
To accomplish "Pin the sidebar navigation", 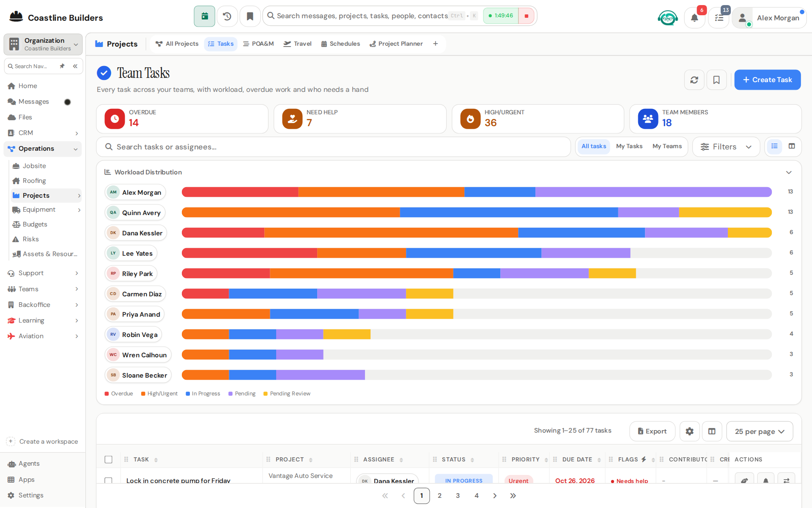I will coord(62,66).
